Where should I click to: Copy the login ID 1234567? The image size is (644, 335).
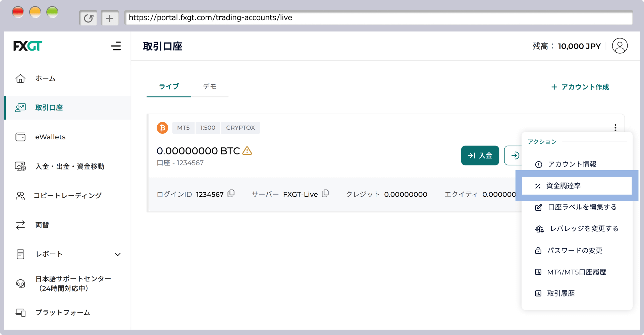(x=231, y=194)
